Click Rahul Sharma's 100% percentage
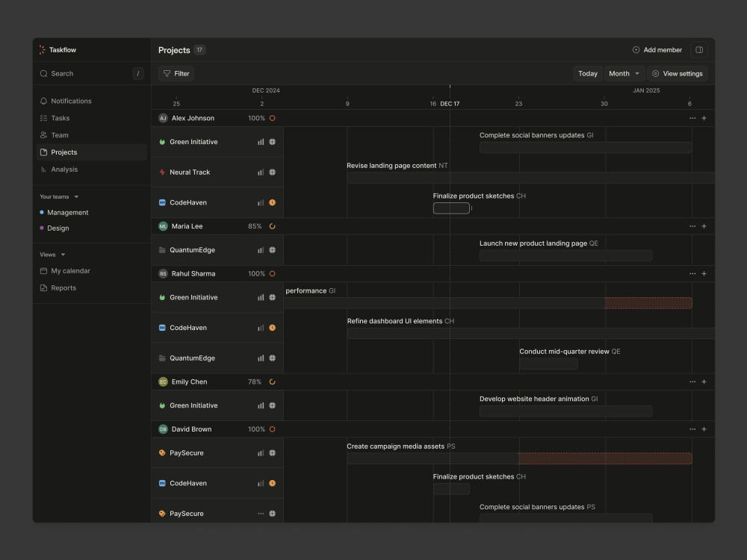Viewport: 747px width, 560px height. pyautogui.click(x=256, y=274)
